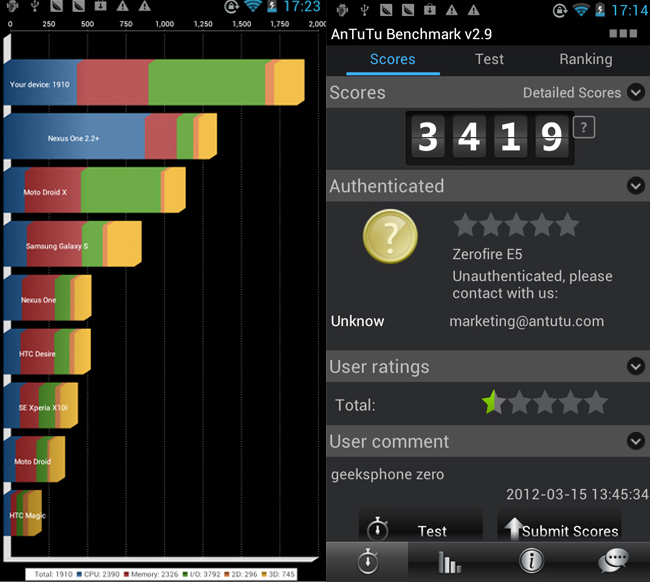Tap the yellow 3D: 745 legend entry
The image size is (650, 583).
click(278, 574)
